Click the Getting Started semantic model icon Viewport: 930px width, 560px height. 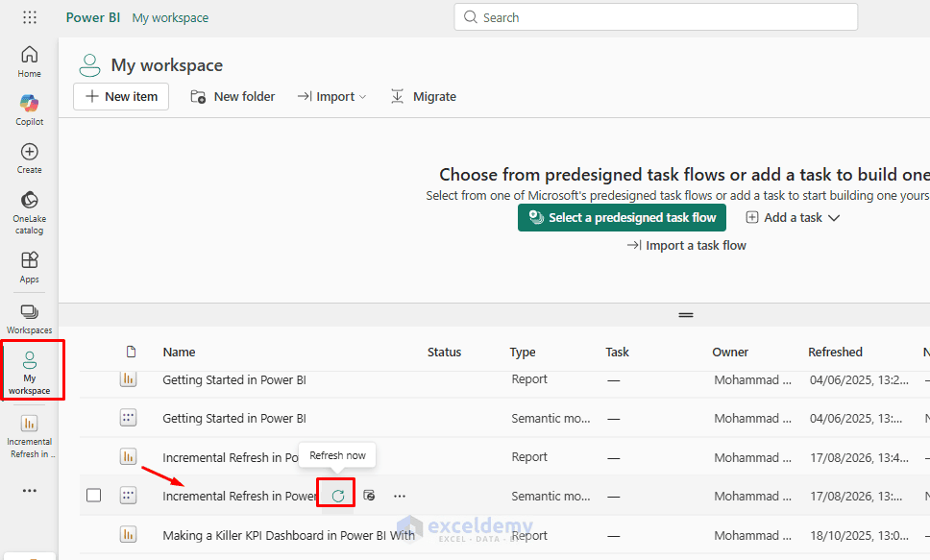tap(128, 418)
